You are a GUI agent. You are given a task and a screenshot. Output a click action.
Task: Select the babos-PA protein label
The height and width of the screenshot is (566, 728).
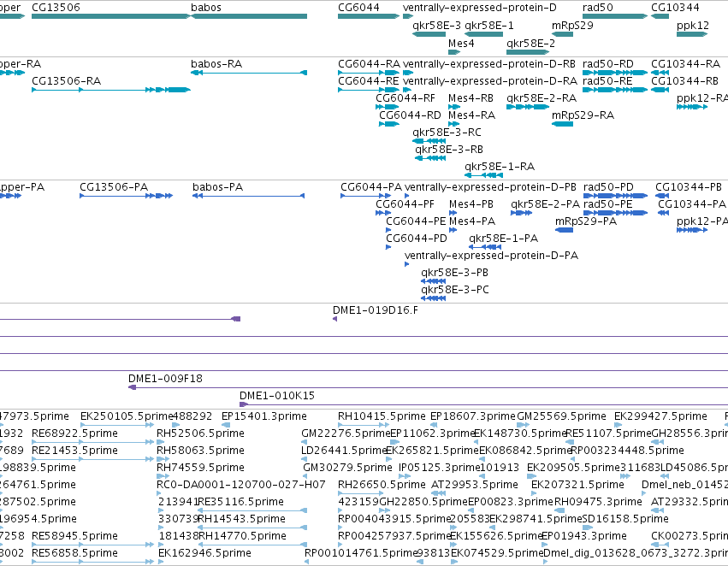218,187
